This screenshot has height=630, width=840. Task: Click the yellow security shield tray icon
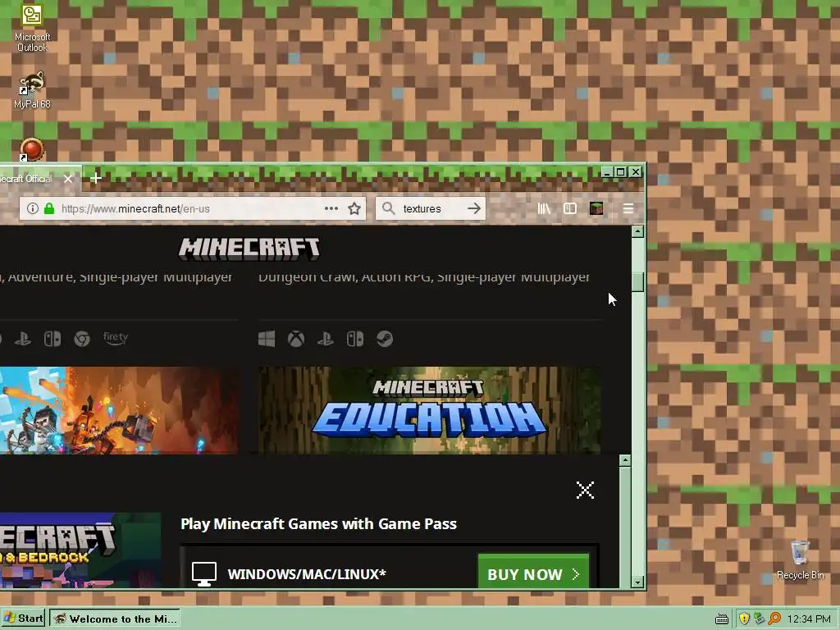click(744, 619)
